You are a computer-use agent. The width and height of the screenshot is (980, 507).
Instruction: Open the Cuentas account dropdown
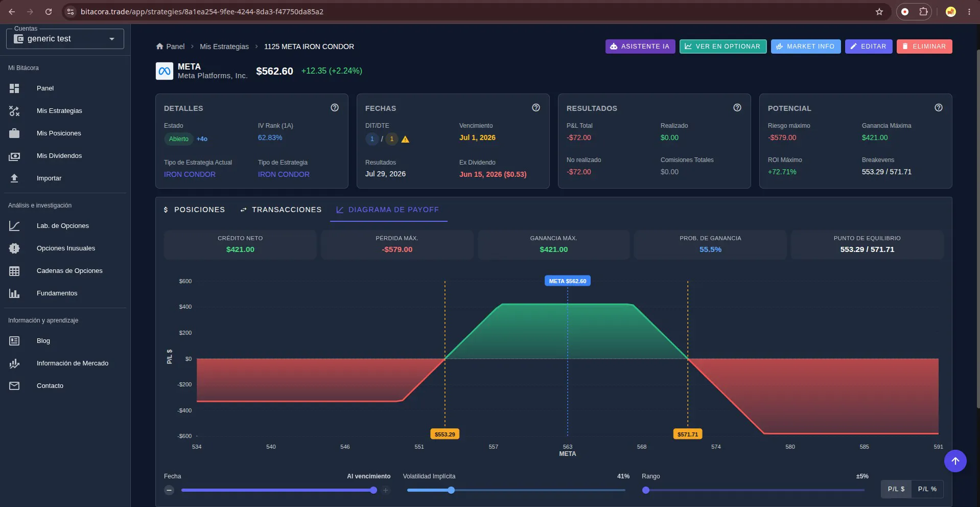pos(65,39)
